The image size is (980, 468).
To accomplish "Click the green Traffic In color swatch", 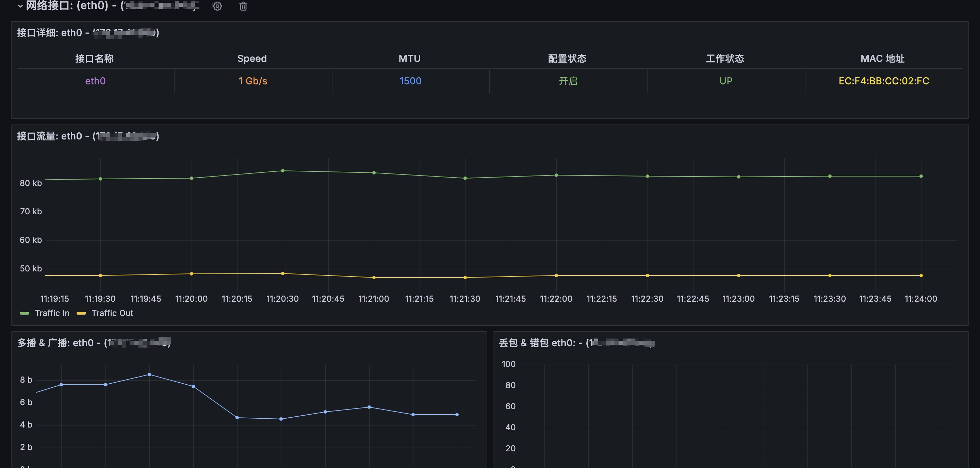I will point(24,313).
